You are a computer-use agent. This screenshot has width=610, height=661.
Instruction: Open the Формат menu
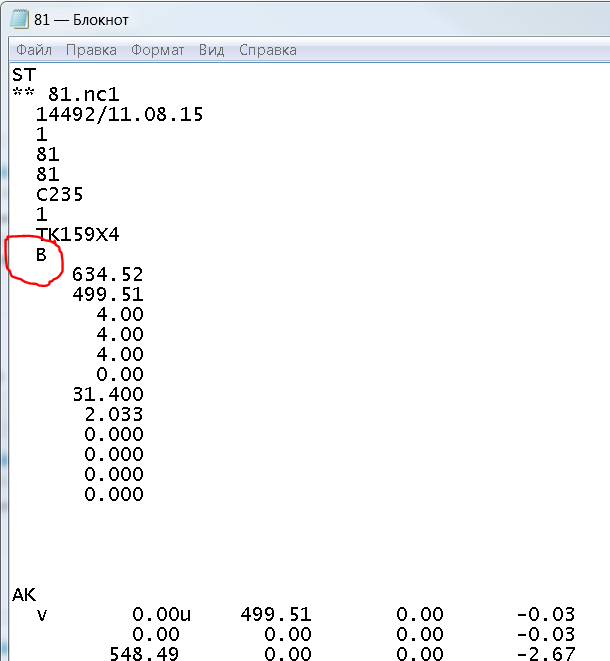click(x=157, y=50)
